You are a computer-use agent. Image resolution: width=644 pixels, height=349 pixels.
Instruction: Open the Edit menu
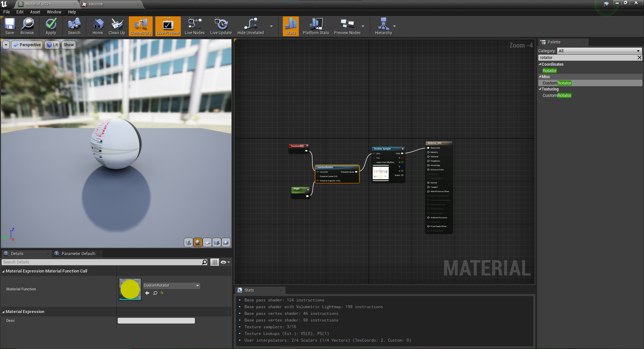point(20,12)
